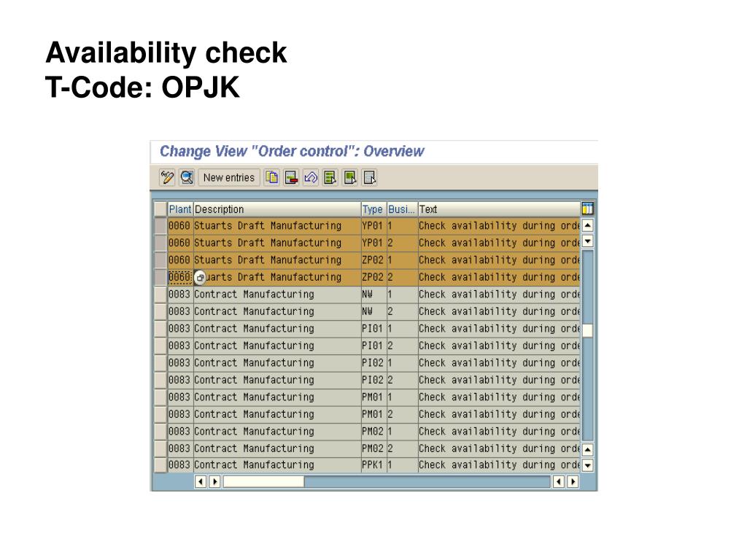Click Check availability text in PI02 Busi 1 row
Screen dimensions: 747x560
(499, 363)
